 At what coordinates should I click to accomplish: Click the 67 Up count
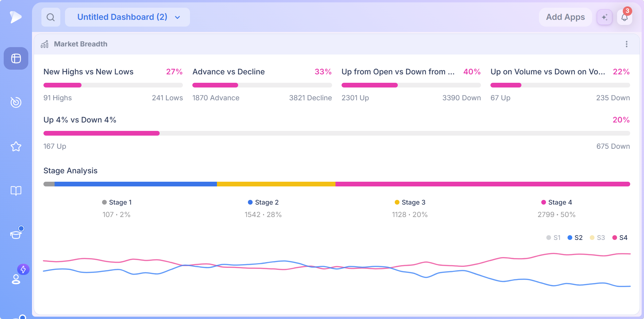point(501,98)
